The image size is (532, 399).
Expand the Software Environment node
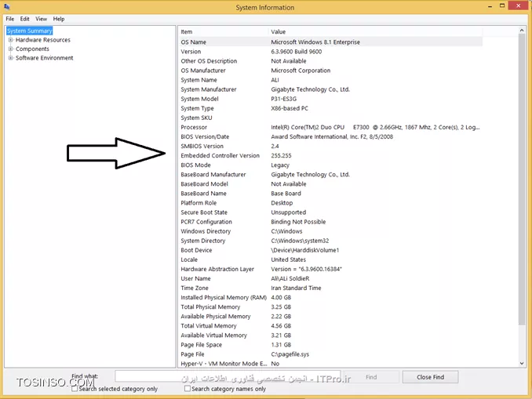click(x=10, y=58)
